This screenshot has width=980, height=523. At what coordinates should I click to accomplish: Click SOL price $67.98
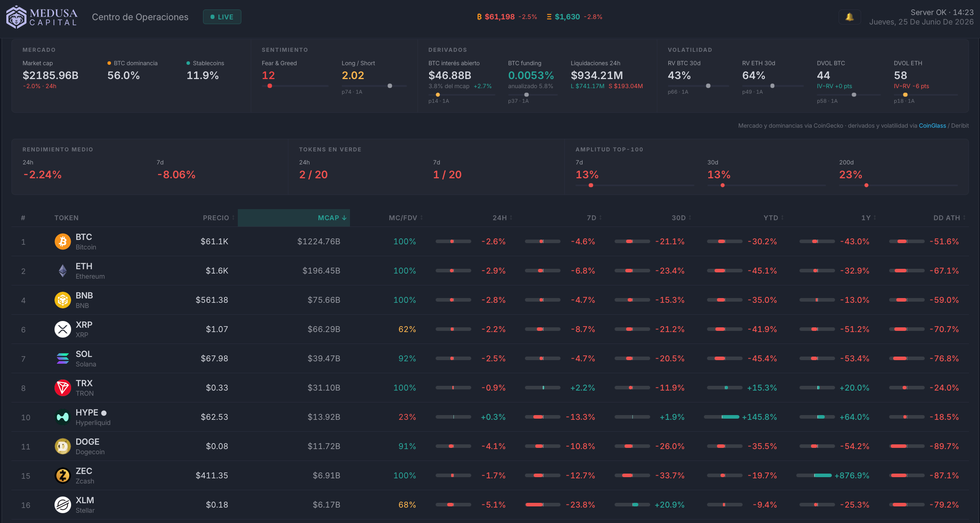(x=214, y=359)
